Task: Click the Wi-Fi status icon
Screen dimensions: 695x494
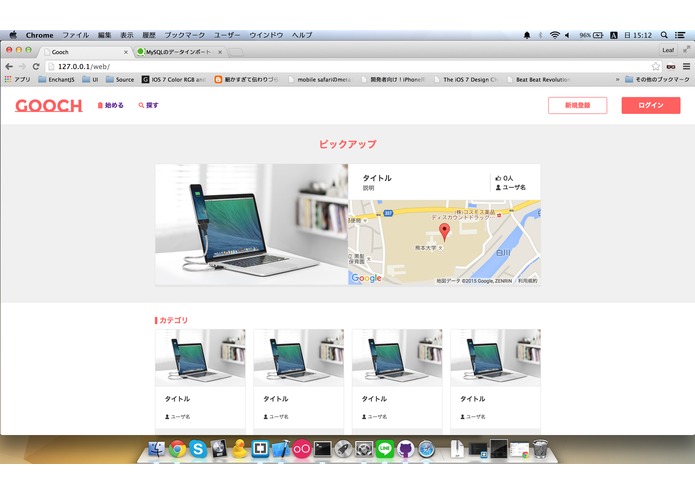Action: 554,35
